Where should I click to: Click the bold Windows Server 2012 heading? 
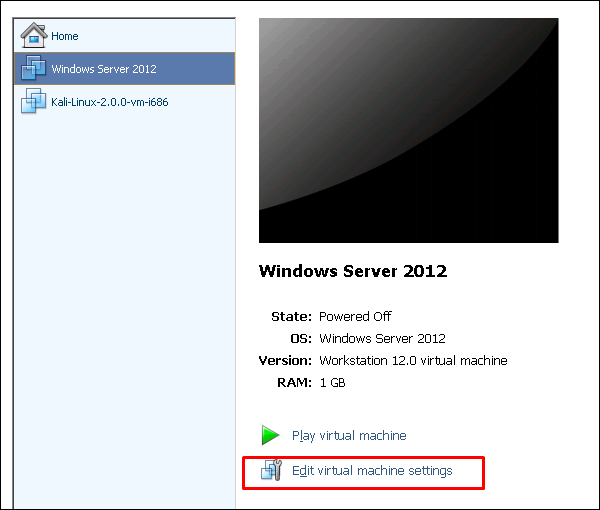click(352, 271)
